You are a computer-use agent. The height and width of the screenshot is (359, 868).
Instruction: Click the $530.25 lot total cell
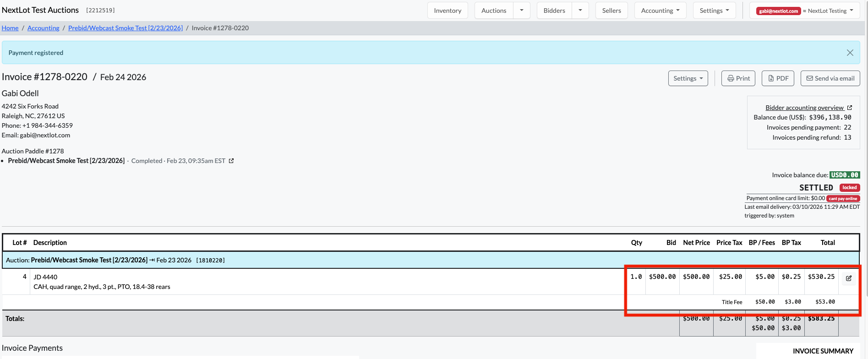point(821,277)
